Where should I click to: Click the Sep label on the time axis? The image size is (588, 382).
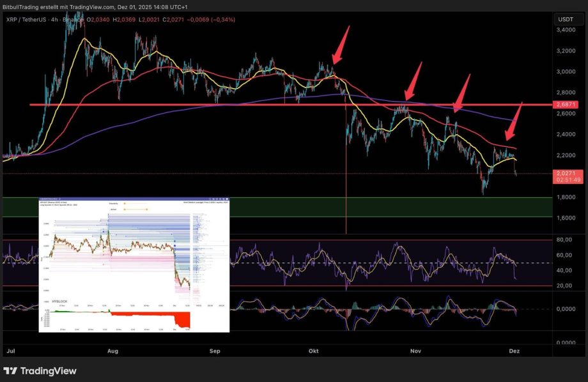point(215,351)
